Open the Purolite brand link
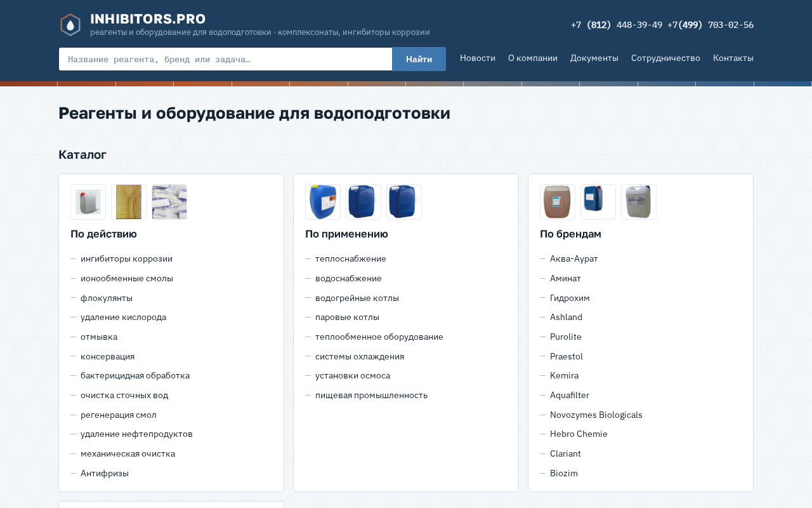Viewport: 812px width, 508px height. pyautogui.click(x=566, y=337)
